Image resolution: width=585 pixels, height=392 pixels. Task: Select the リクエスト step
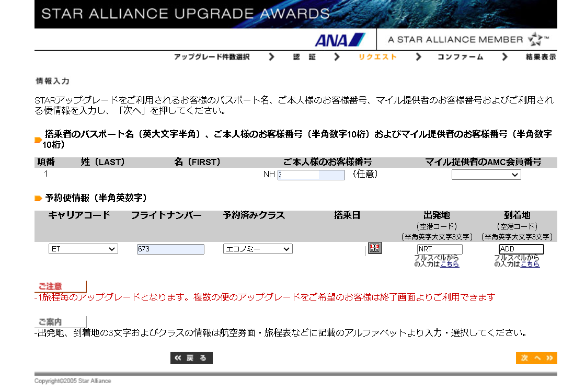click(x=377, y=56)
